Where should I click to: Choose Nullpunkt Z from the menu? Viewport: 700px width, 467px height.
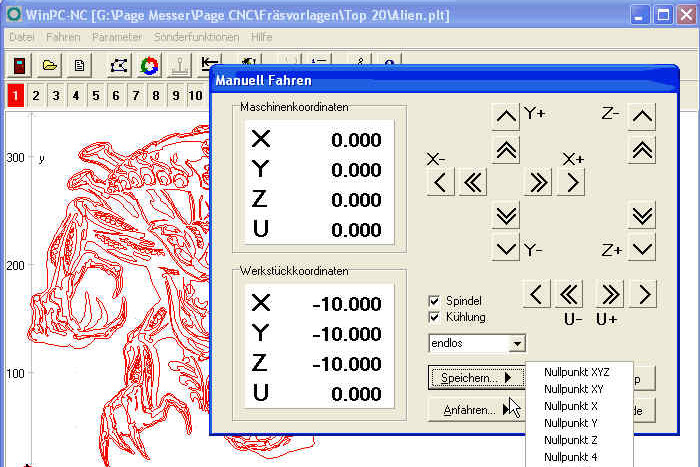coord(571,440)
